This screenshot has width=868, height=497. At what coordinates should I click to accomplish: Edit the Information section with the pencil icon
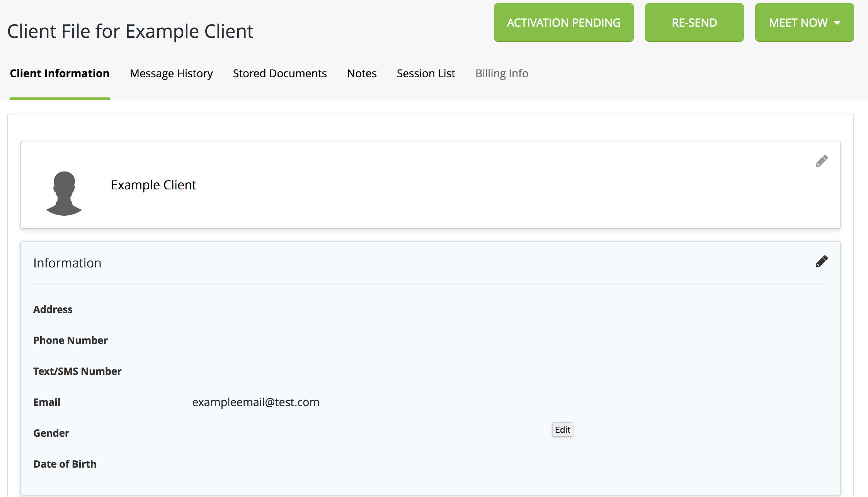821,262
